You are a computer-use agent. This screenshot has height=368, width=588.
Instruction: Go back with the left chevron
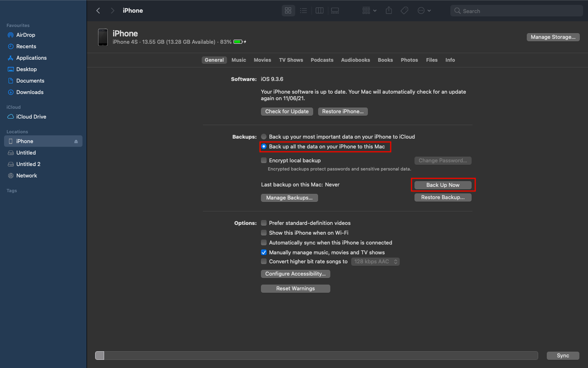98,11
